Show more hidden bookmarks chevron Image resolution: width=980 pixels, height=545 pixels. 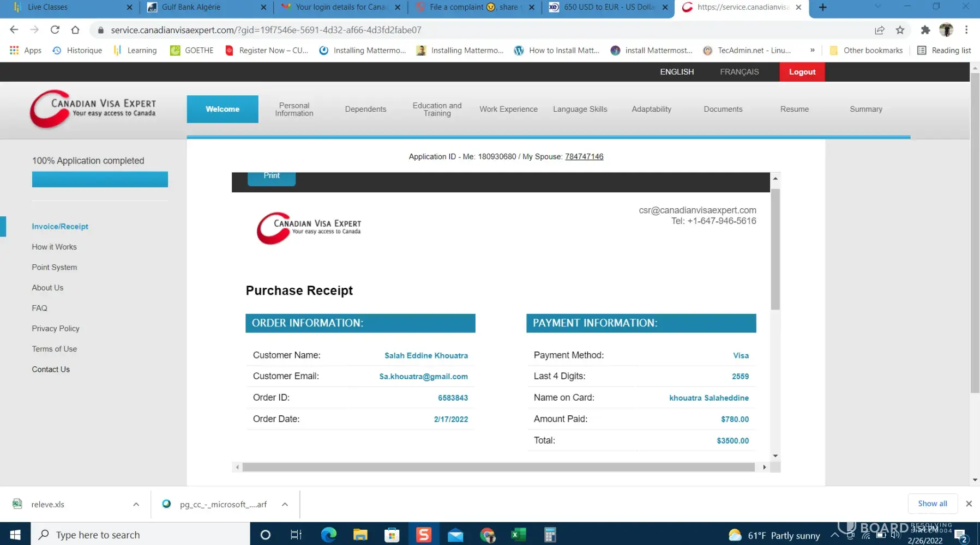tap(812, 50)
